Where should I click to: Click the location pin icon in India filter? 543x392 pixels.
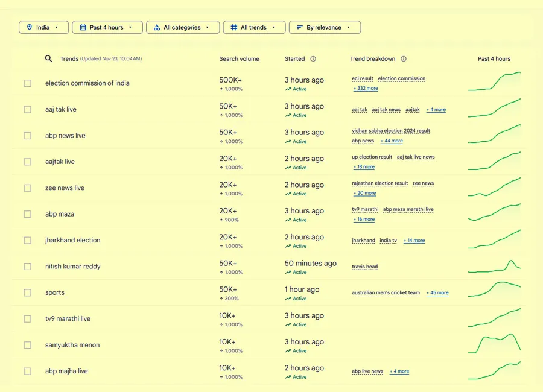point(29,28)
